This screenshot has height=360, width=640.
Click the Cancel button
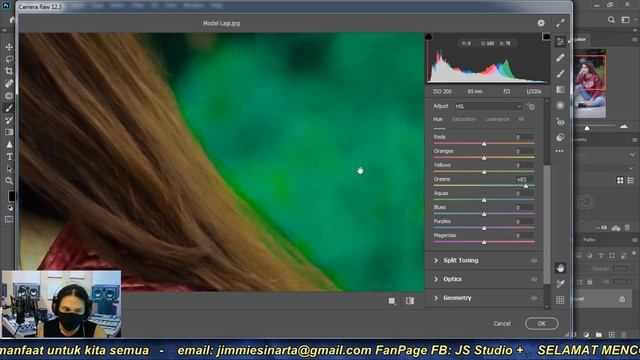tap(502, 324)
